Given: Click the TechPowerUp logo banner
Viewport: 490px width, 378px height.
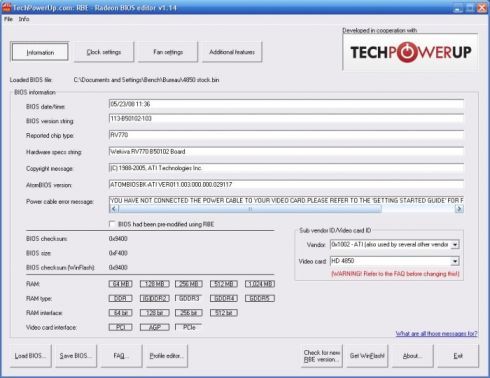Looking at the screenshot, I should pos(410,52).
